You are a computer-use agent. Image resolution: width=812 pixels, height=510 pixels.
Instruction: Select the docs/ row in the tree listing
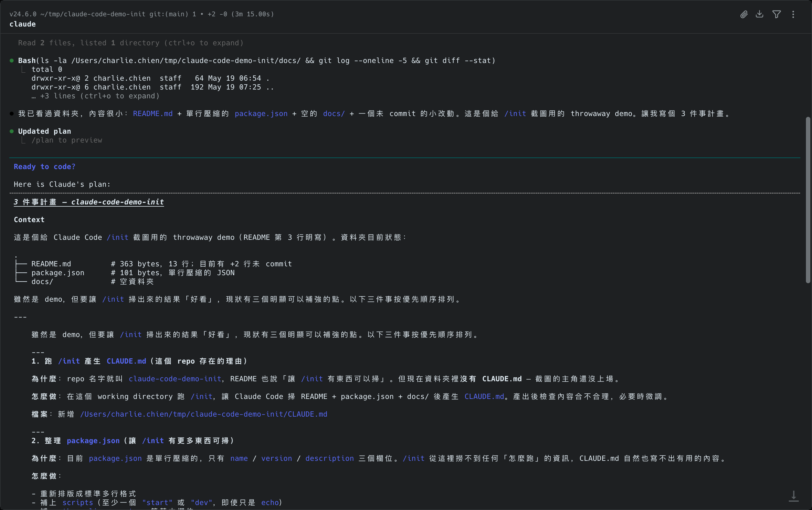pyautogui.click(x=84, y=282)
